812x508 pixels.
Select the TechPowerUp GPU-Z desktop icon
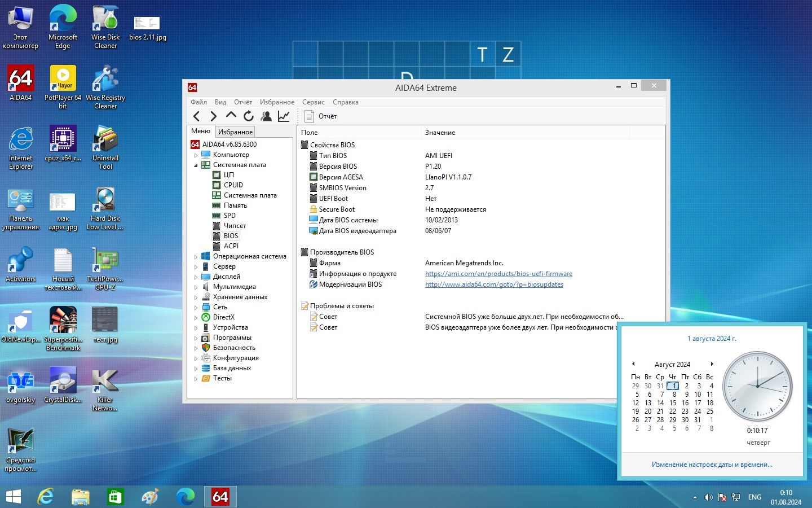(105, 268)
